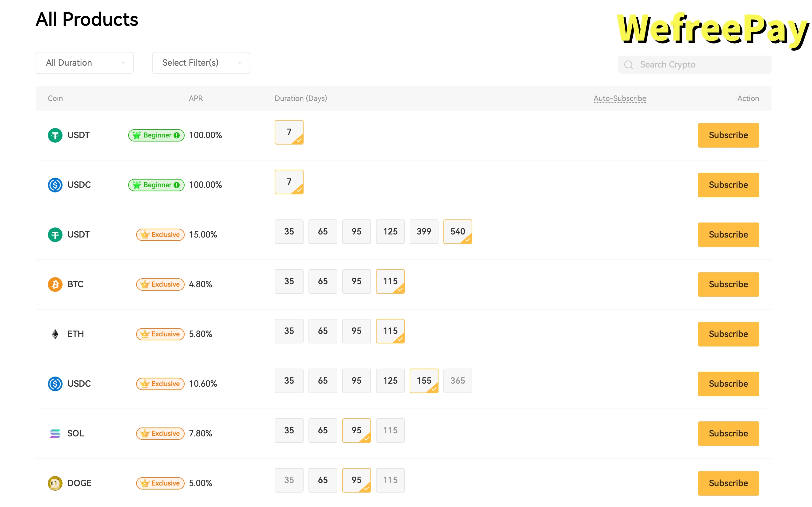812x507 pixels.
Task: Click the Ethereum coin icon
Action: click(x=55, y=334)
